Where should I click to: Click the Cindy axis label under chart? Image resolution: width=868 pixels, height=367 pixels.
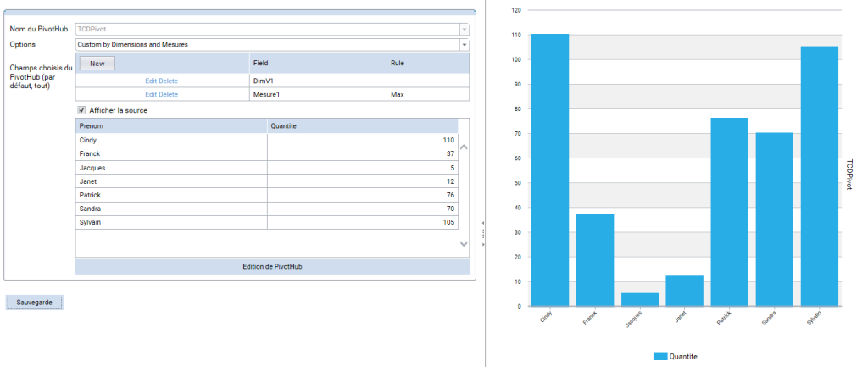tap(545, 317)
